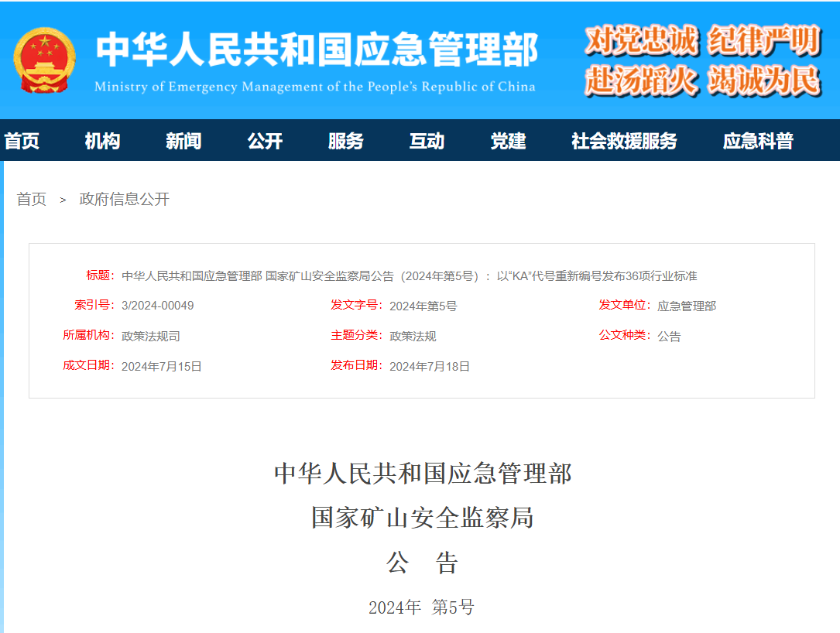The height and width of the screenshot is (633, 840).
Task: Navigate to 社会救援服务 section
Action: click(x=624, y=142)
